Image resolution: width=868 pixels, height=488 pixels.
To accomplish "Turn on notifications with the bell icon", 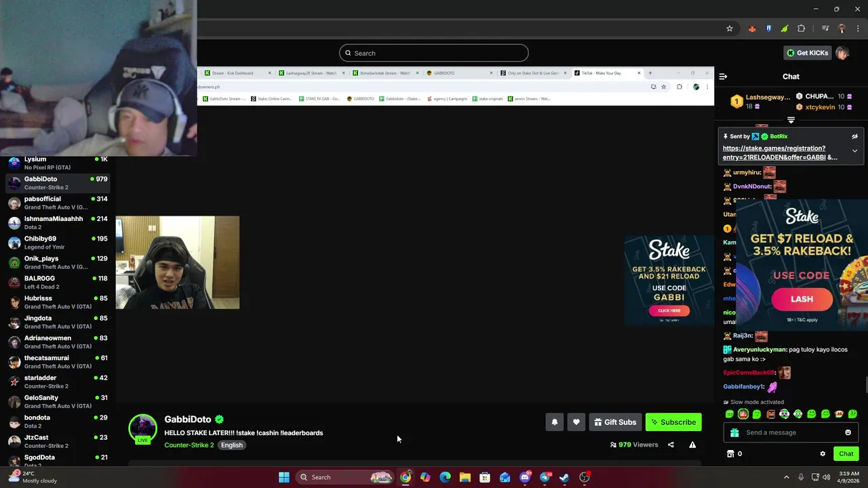I will (554, 422).
